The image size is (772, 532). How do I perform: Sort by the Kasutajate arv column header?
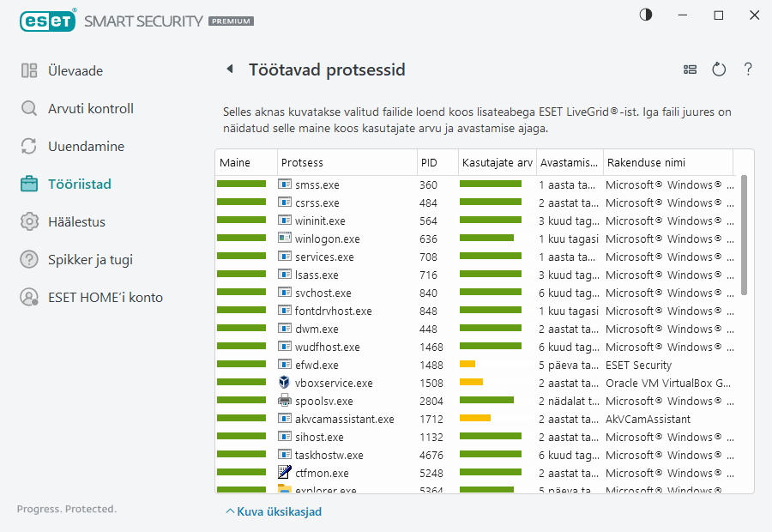click(x=496, y=162)
